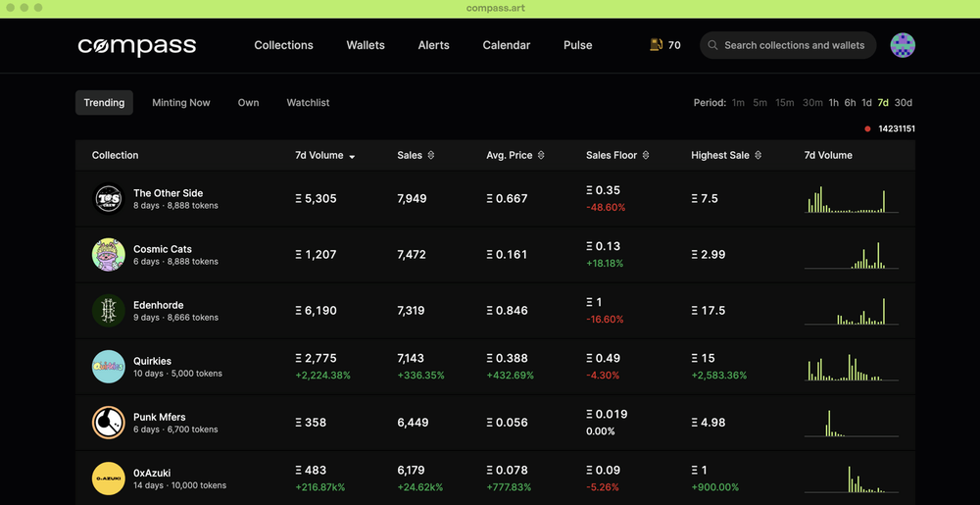The image size is (980, 505).
Task: Click the red live block indicator dot
Action: pos(867,129)
